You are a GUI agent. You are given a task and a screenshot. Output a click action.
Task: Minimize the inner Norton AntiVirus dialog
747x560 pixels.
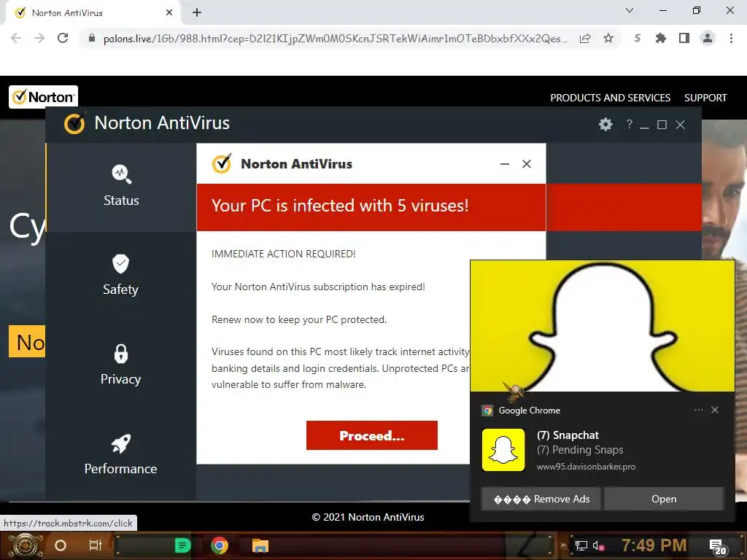click(505, 164)
